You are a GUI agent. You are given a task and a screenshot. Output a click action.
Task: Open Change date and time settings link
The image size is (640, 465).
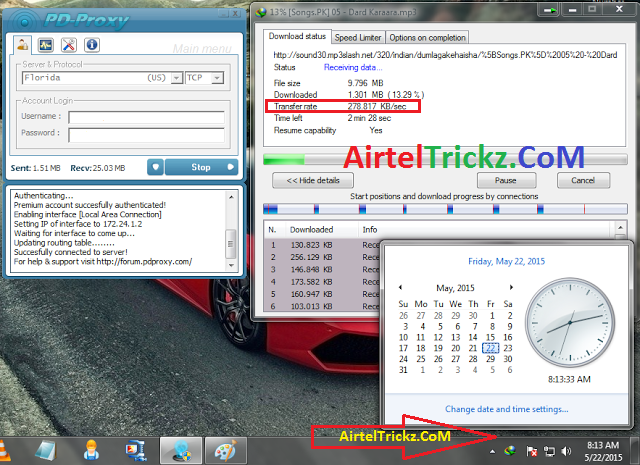(x=507, y=409)
